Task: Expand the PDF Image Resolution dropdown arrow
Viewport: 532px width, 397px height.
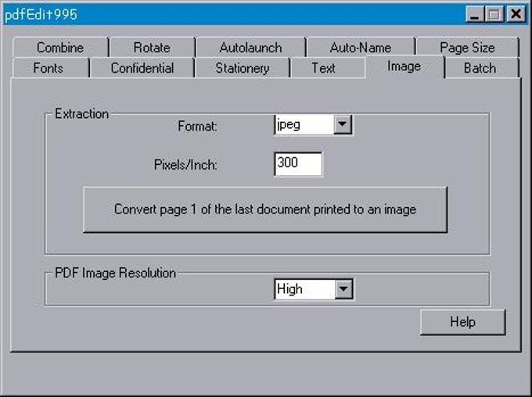Action: coord(343,289)
